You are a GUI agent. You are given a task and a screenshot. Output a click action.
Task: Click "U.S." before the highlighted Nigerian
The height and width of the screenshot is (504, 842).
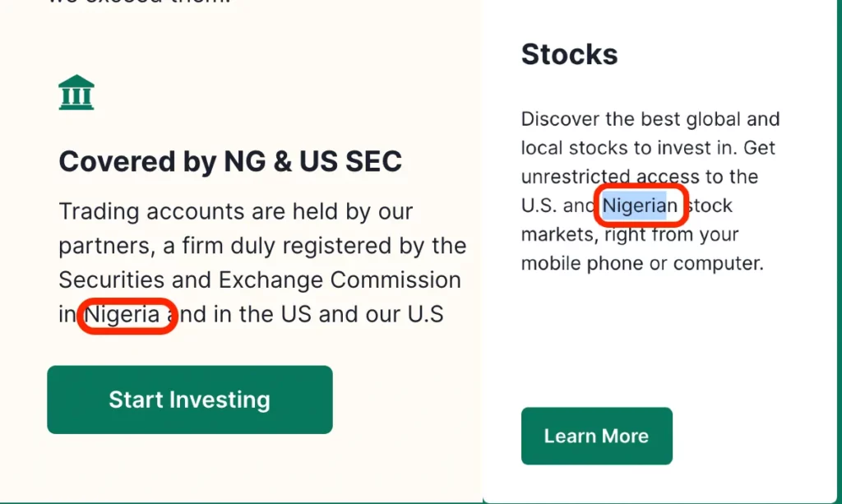(539, 206)
